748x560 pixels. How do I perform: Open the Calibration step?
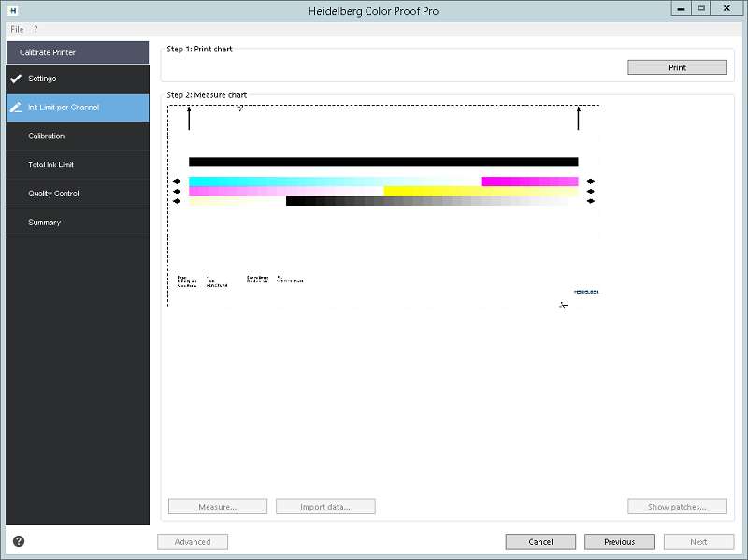[78, 136]
